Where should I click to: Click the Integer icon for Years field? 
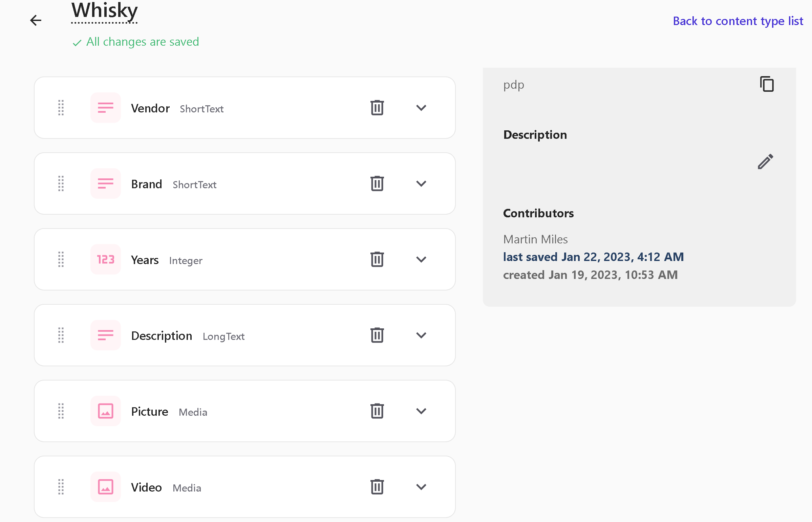105,259
